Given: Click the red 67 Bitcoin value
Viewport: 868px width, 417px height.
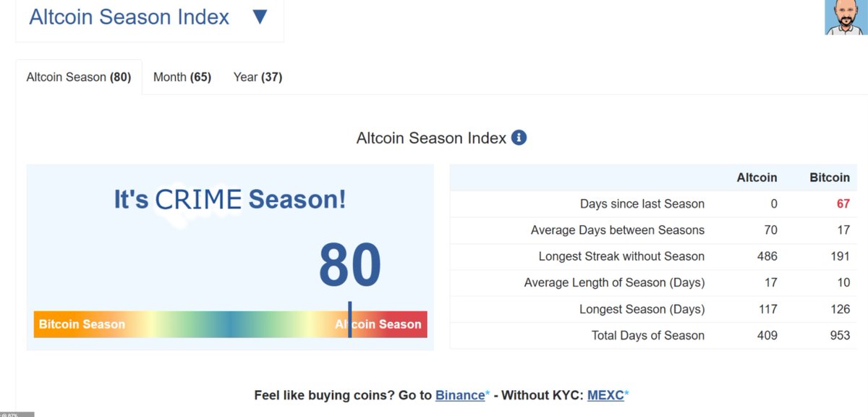Looking at the screenshot, I should click(843, 204).
